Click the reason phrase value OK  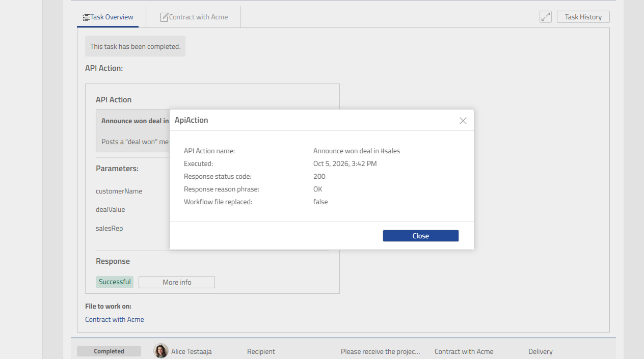[x=318, y=189]
